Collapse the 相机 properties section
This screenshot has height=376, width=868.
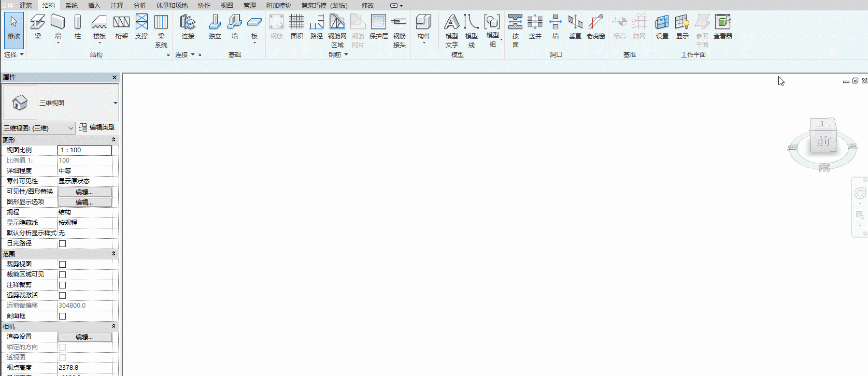click(x=113, y=326)
